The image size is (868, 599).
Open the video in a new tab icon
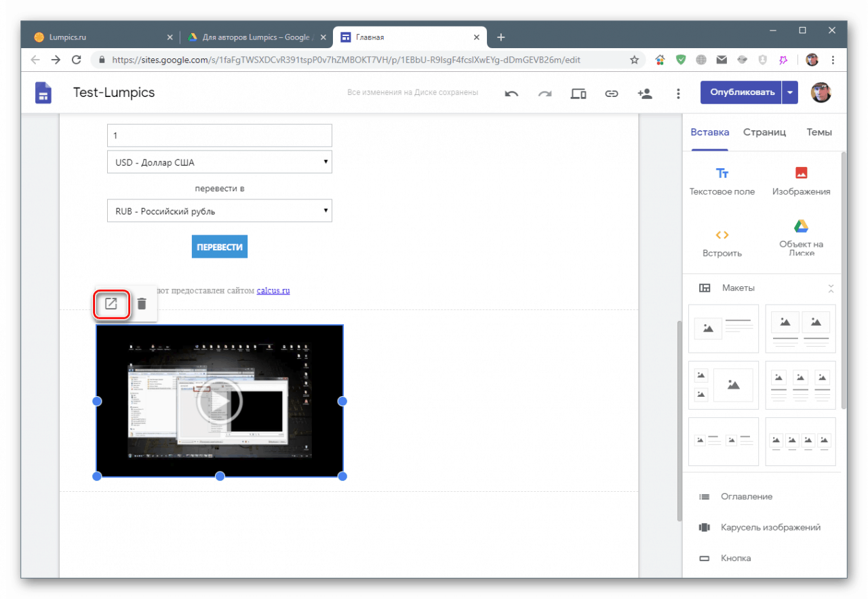(x=111, y=304)
